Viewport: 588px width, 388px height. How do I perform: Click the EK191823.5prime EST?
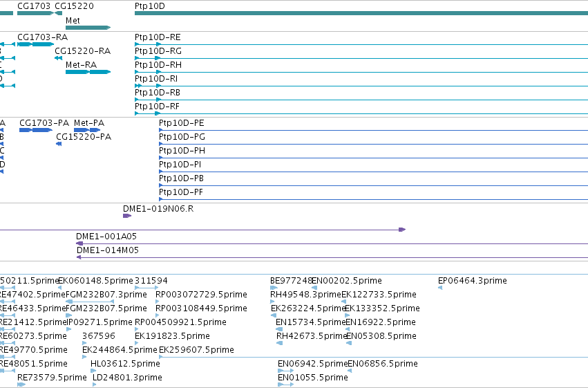(x=172, y=336)
